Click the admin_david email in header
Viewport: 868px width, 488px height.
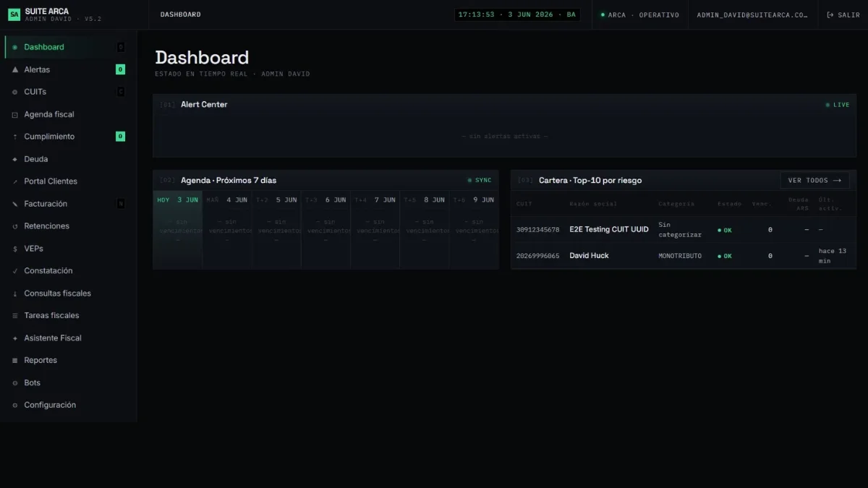[752, 14]
